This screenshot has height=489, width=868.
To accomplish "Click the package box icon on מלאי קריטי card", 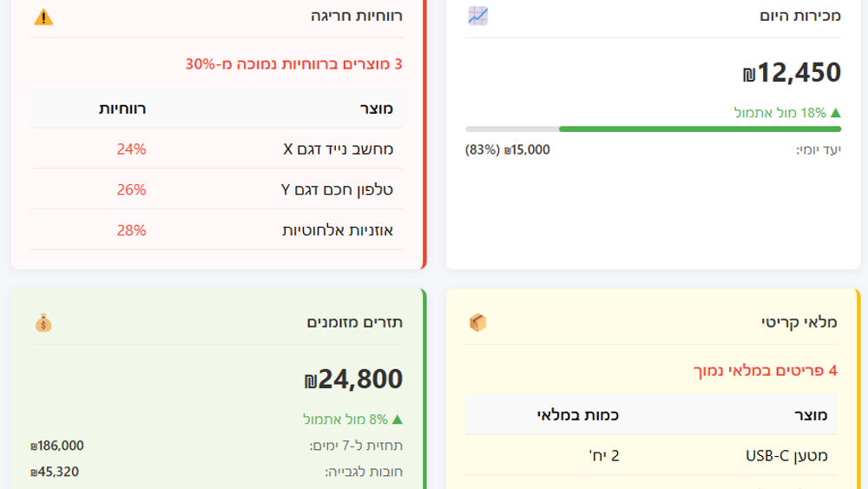I will click(477, 322).
